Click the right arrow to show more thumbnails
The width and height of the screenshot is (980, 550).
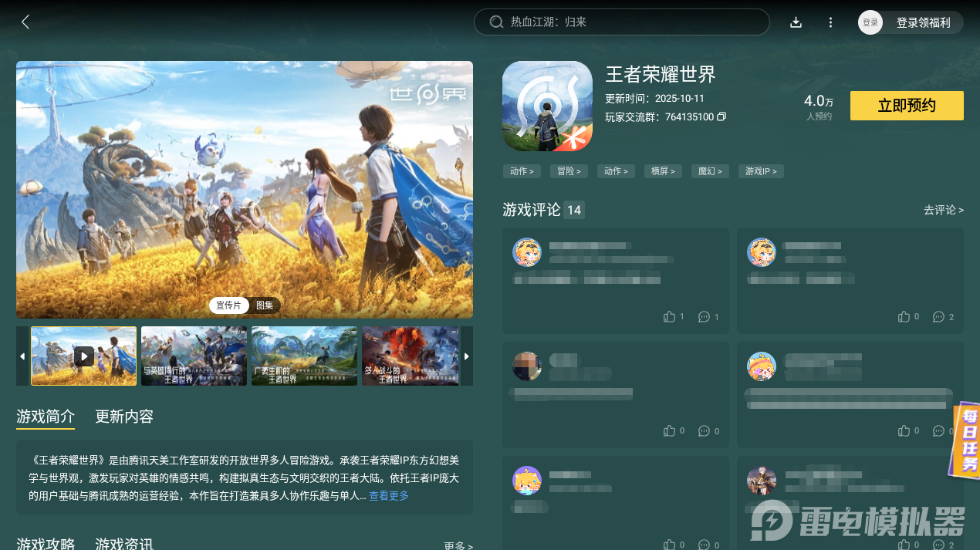click(x=466, y=356)
